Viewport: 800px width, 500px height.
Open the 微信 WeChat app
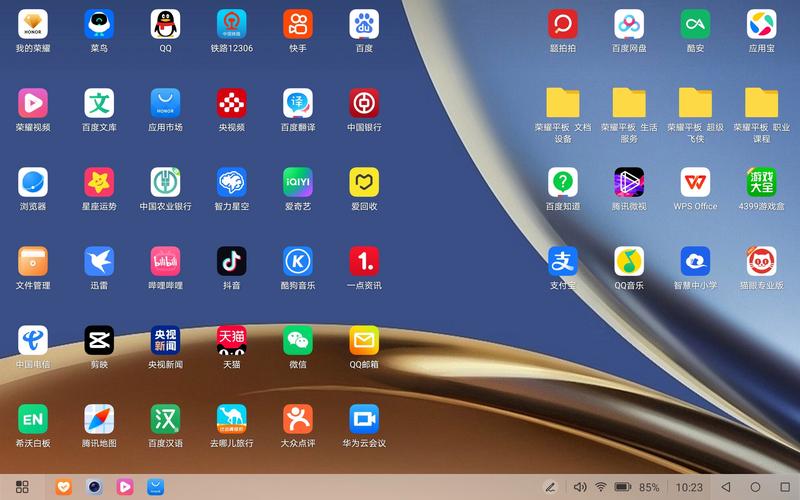[x=298, y=340]
